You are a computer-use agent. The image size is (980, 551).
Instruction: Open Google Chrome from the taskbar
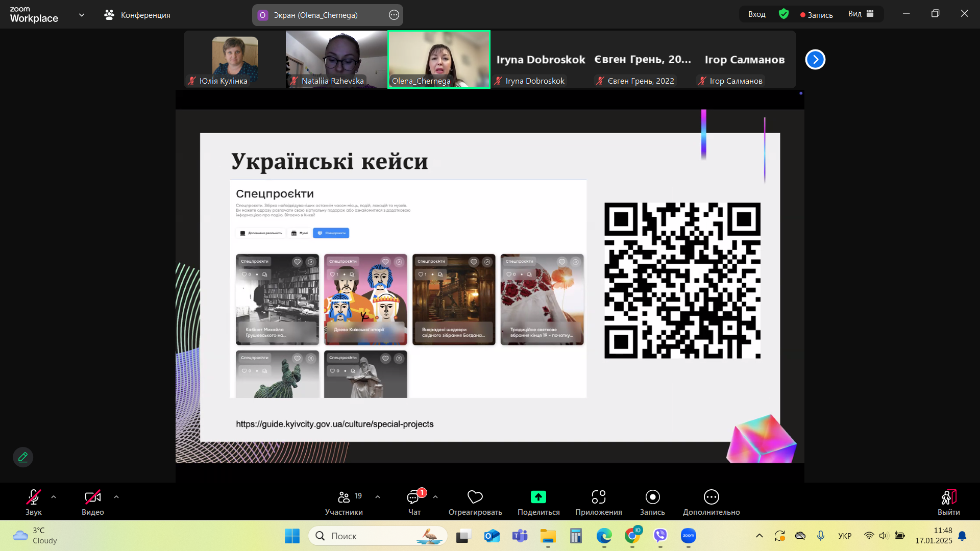pos(632,536)
